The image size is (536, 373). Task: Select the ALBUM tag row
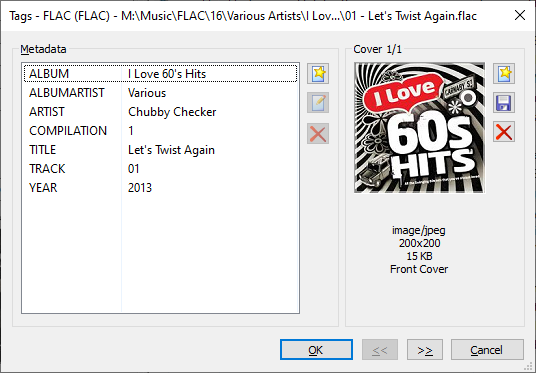(x=160, y=74)
